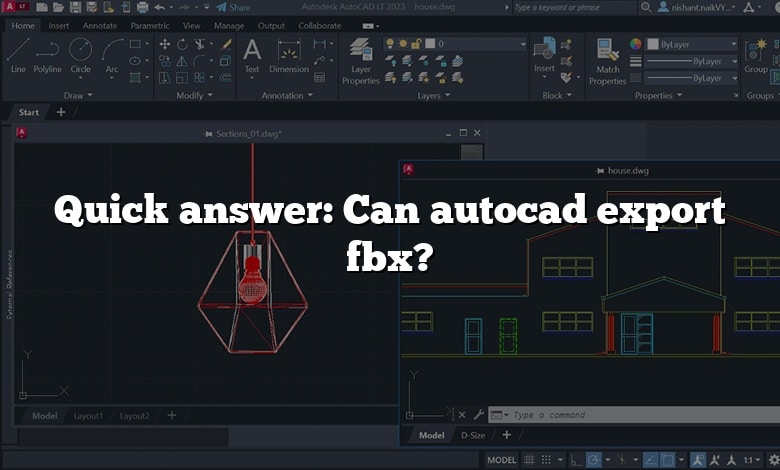Toggle polar tracking in status bar

click(x=592, y=460)
